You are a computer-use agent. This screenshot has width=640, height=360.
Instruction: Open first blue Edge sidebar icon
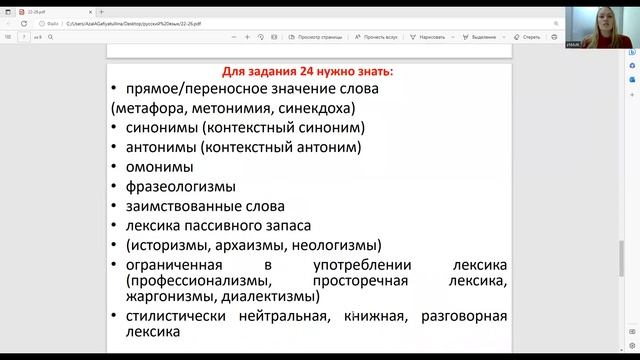click(632, 53)
